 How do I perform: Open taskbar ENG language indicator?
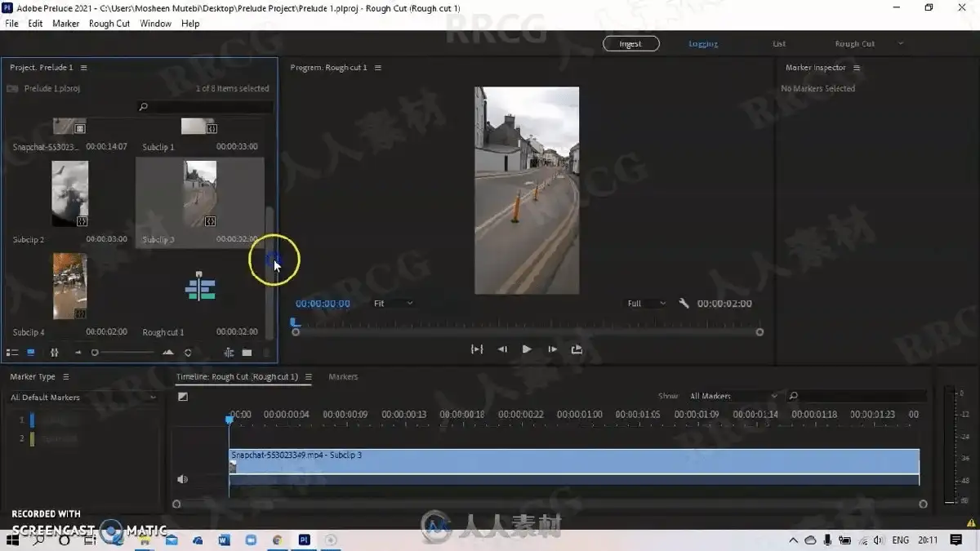[x=900, y=540]
